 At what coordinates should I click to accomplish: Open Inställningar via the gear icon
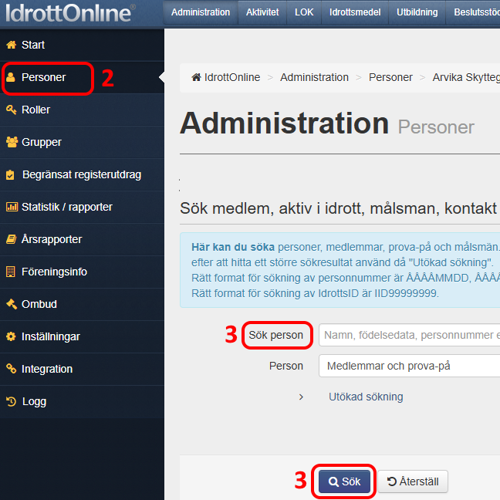coord(11,337)
